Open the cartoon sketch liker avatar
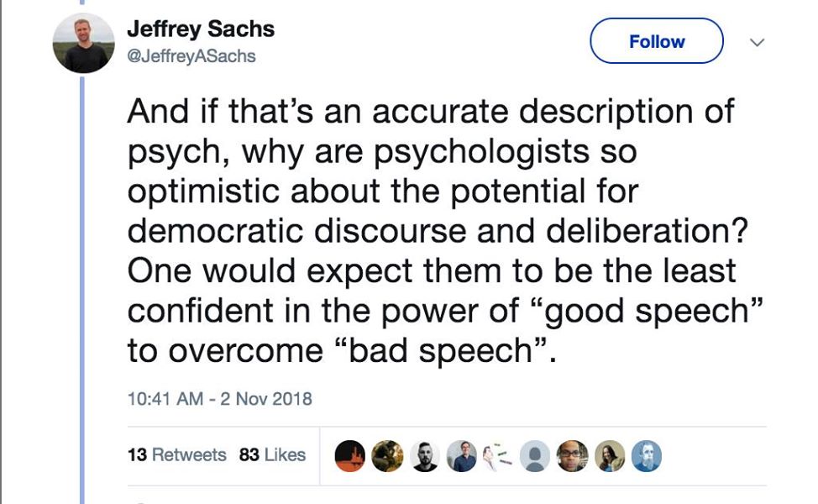 pos(499,455)
